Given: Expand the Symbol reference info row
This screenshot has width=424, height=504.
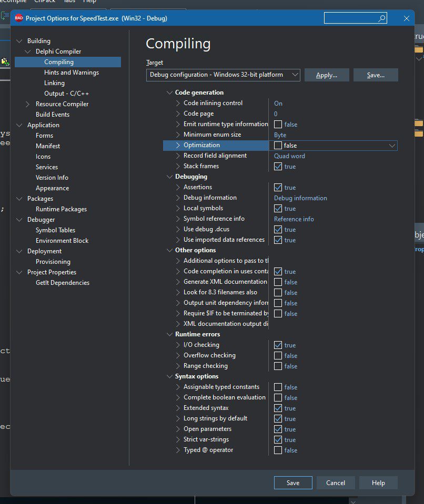Looking at the screenshot, I should 178,219.
